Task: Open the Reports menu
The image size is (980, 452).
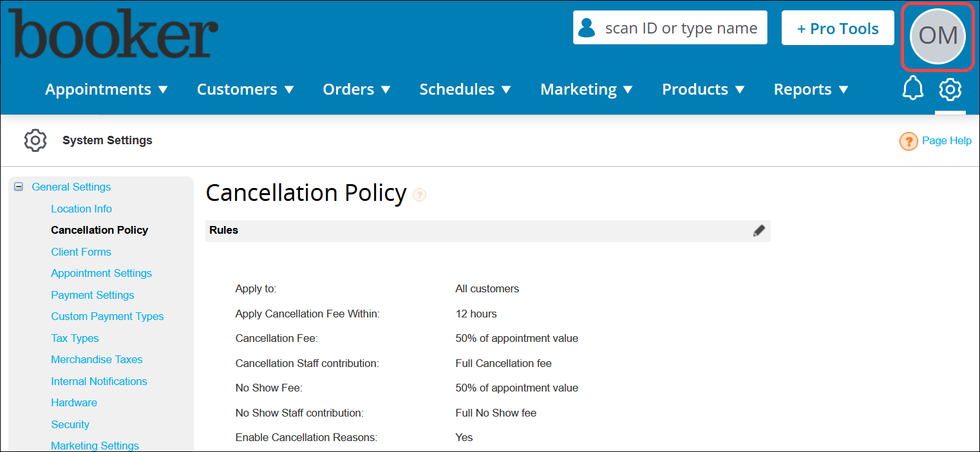Action: pos(811,89)
